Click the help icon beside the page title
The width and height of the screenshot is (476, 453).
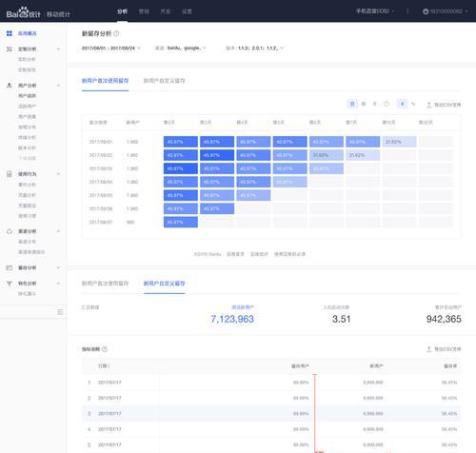click(x=116, y=33)
